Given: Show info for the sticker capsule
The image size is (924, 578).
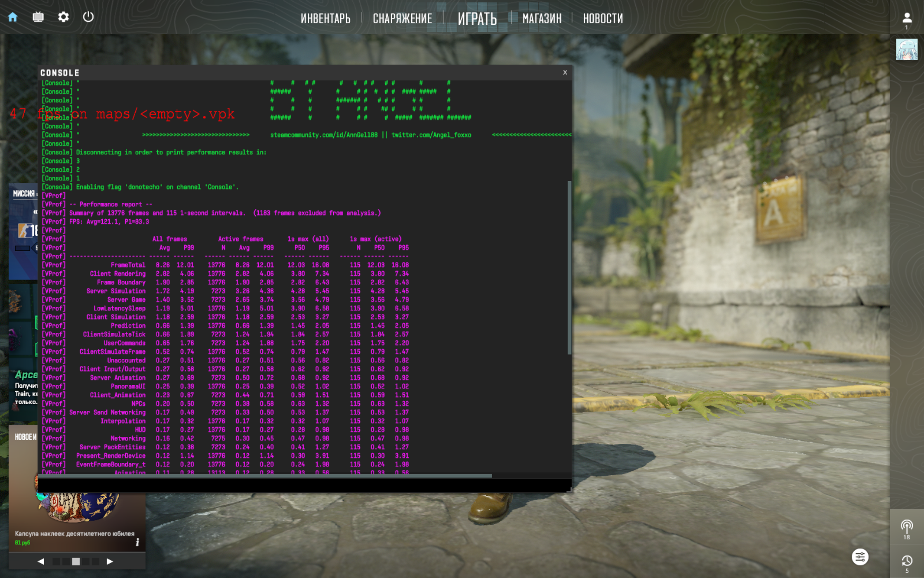Looking at the screenshot, I should 137,542.
